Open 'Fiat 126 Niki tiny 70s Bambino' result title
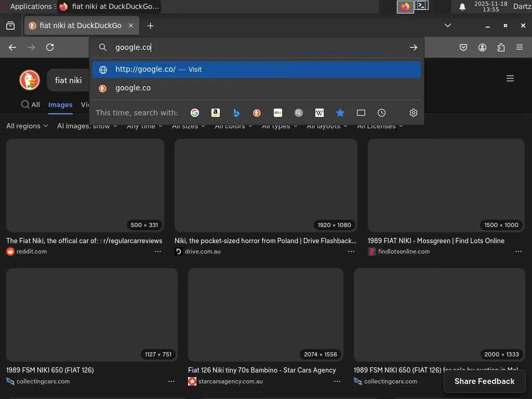 (x=262, y=370)
